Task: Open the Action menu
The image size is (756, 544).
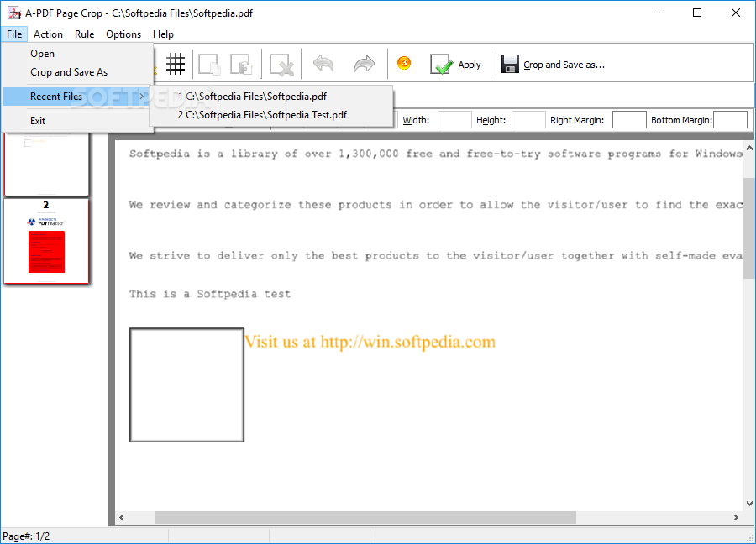Action: click(x=48, y=34)
